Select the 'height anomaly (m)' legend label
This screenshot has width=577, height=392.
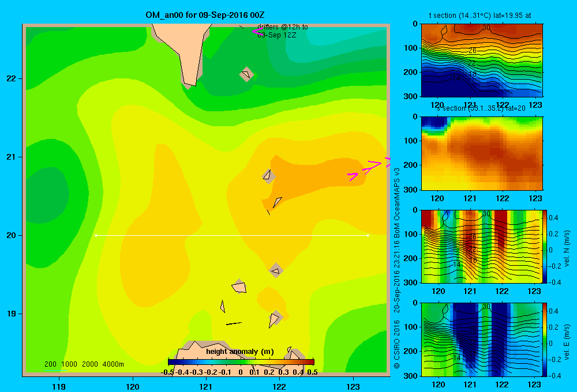click(x=240, y=352)
